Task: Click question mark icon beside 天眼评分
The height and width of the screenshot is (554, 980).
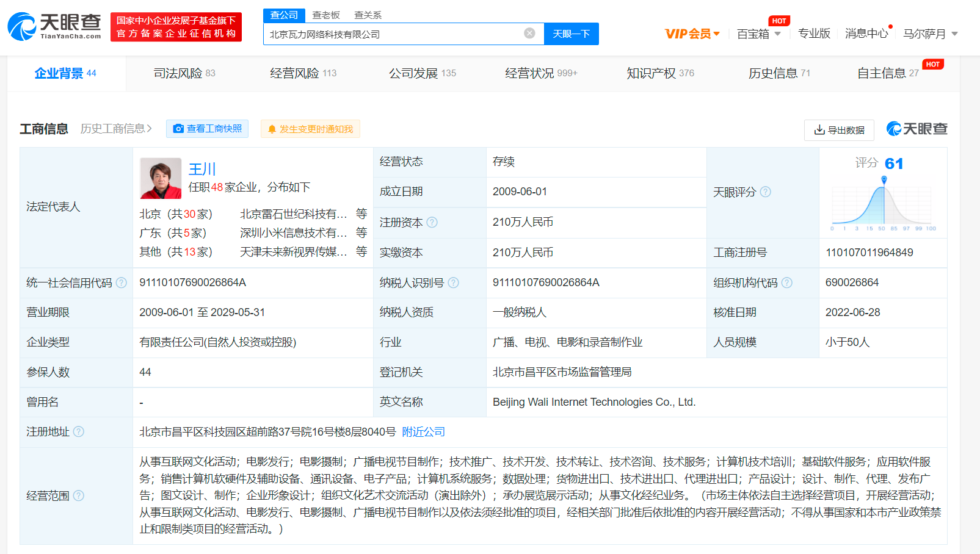Action: pyautogui.click(x=766, y=192)
